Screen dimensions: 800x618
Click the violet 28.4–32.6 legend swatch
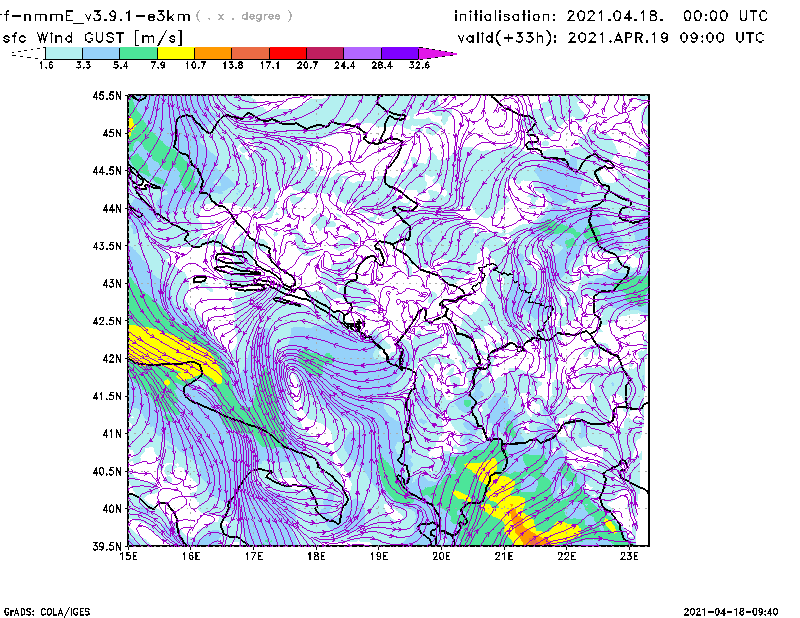pyautogui.click(x=400, y=53)
